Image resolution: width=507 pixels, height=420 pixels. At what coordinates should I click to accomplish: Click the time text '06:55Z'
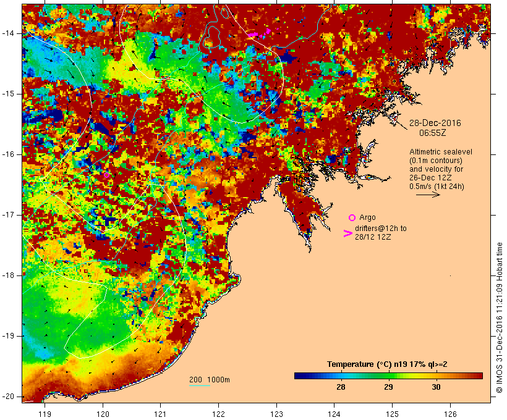click(432, 133)
